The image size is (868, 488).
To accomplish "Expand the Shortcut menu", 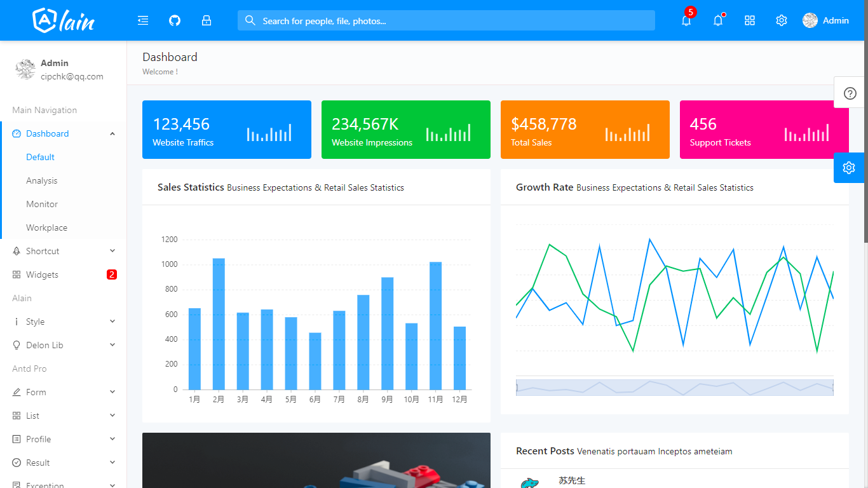I will 64,251.
